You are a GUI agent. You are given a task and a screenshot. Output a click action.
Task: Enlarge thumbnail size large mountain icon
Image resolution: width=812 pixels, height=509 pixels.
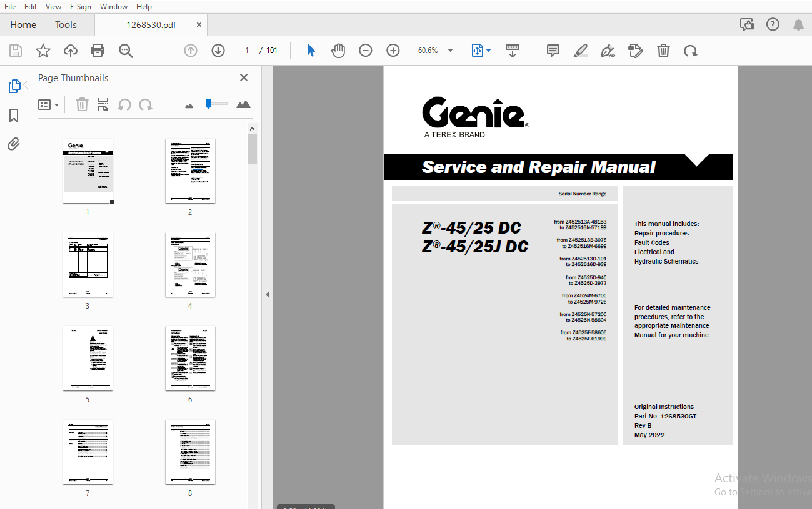(x=243, y=104)
